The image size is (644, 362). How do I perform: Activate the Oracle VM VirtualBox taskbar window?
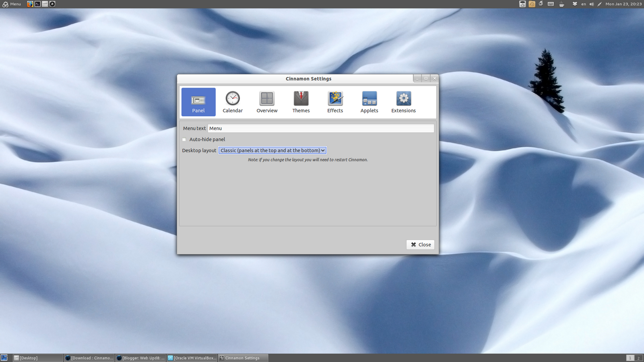[192, 358]
